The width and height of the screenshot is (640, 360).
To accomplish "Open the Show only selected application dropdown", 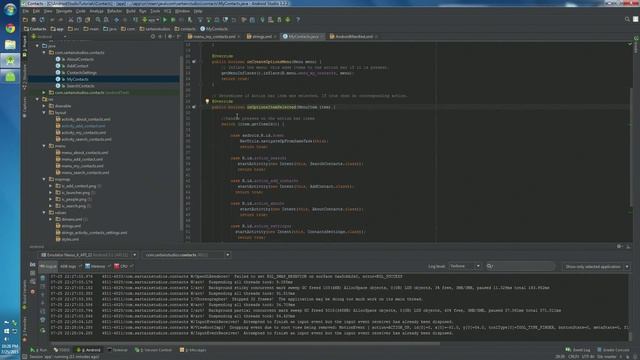I will click(596, 267).
